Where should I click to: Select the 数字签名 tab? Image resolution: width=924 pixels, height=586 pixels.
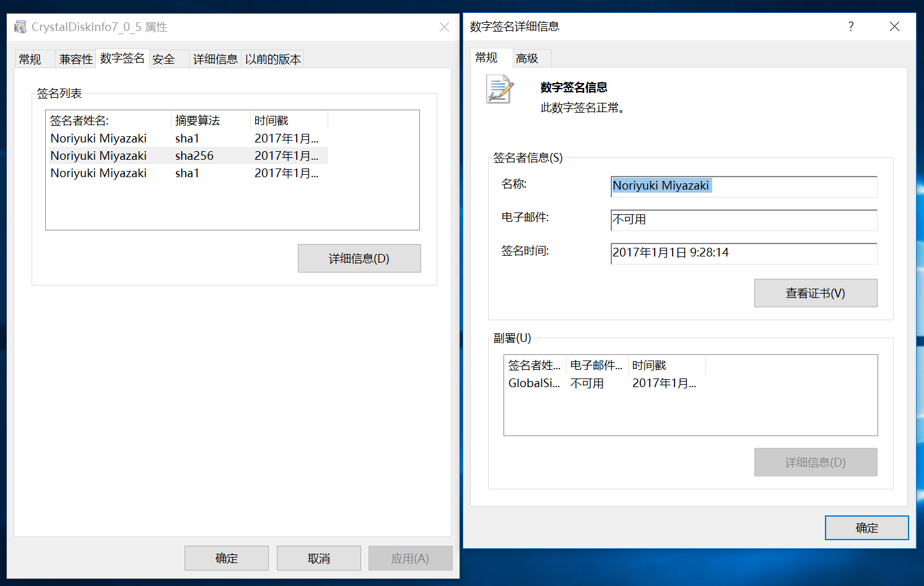click(x=123, y=58)
